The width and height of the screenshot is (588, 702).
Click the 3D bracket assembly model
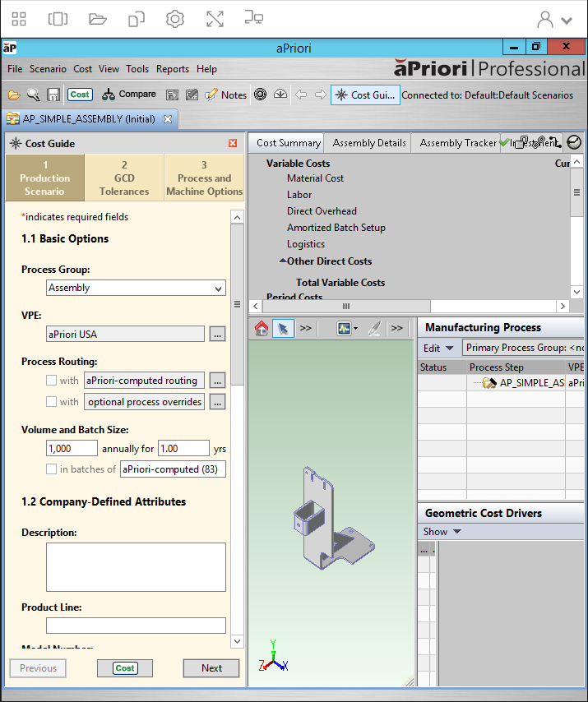click(334, 520)
